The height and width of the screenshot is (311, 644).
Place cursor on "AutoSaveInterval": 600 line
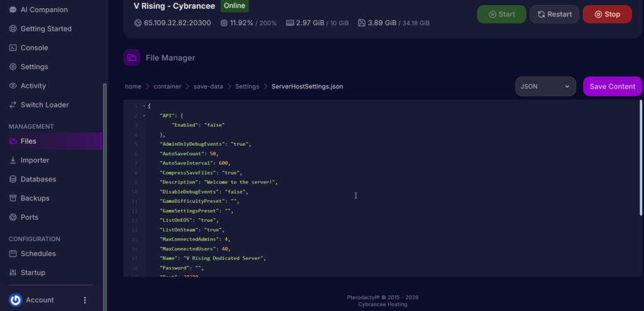195,163
